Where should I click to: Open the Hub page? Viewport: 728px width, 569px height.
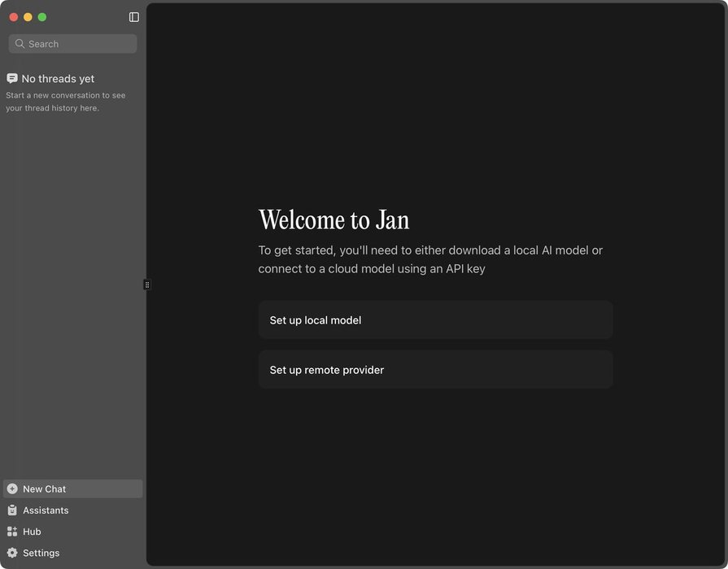(72, 532)
